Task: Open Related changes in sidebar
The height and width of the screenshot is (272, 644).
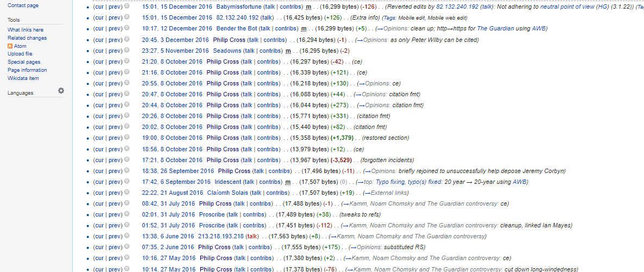Action: 27,38
